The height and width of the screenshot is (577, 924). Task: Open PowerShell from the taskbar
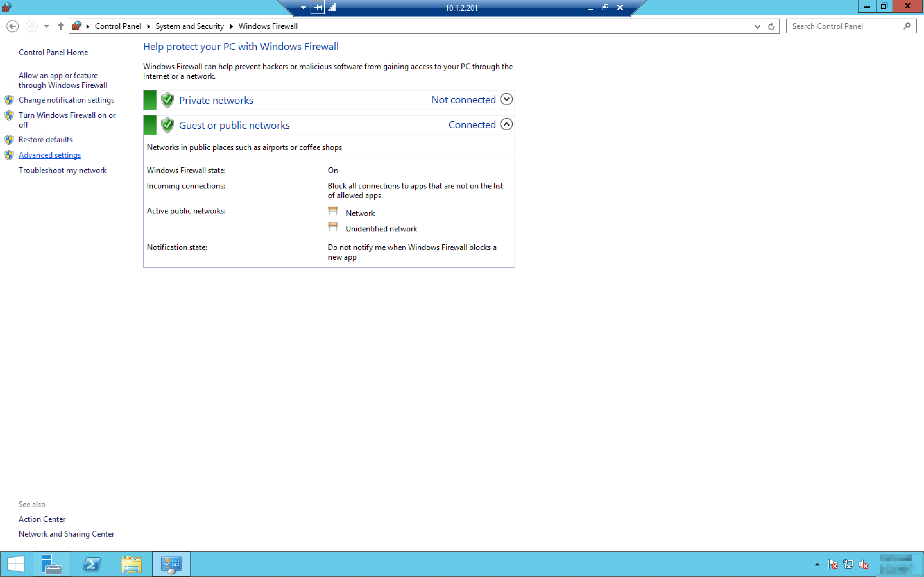92,564
